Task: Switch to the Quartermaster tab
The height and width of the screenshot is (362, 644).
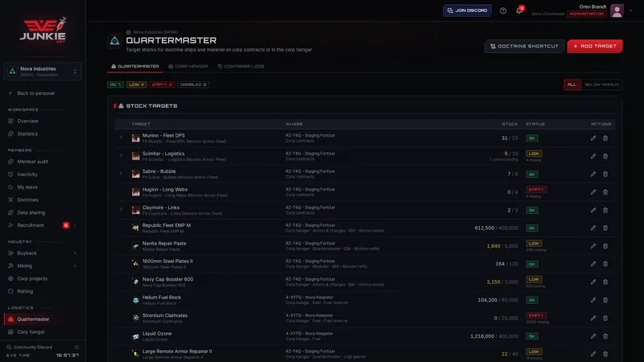Action: tap(135, 67)
